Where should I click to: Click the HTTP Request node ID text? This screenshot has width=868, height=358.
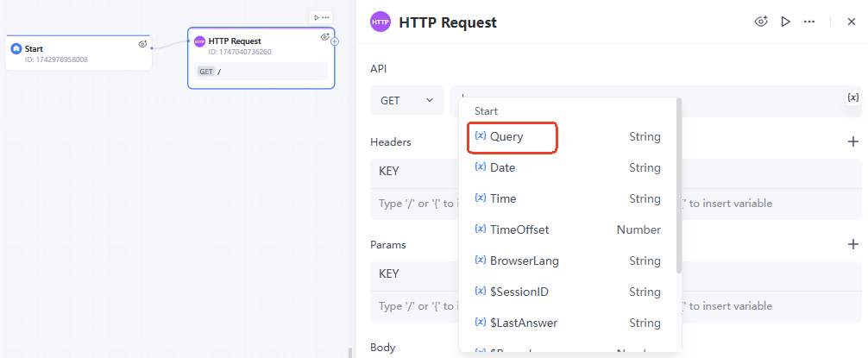(240, 52)
